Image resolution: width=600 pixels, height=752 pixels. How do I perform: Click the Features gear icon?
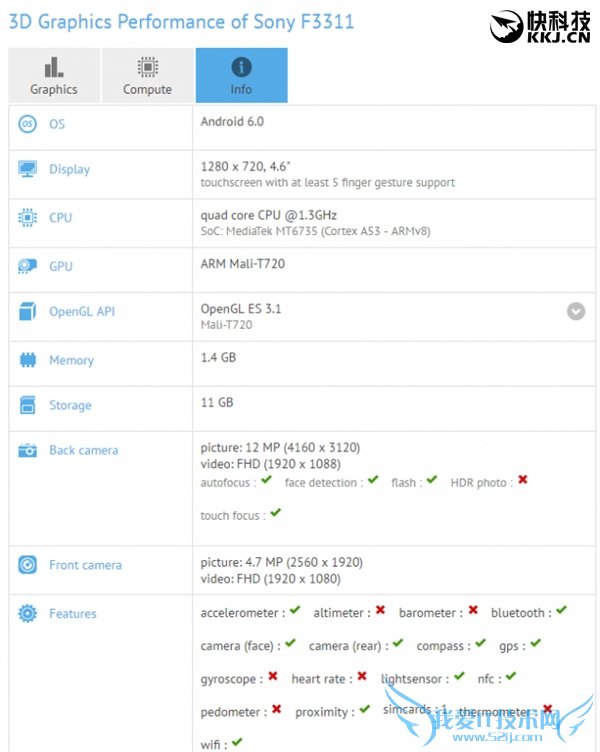pos(27,613)
